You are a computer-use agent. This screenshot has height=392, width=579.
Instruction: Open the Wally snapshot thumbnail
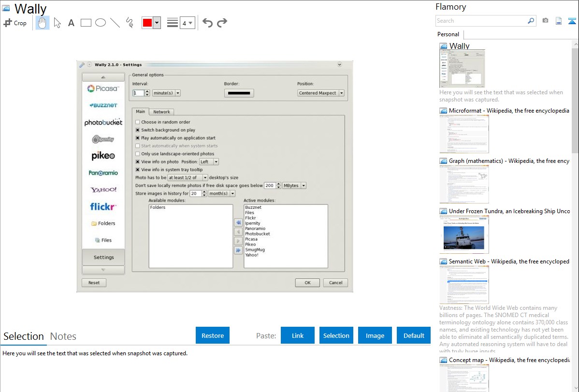point(462,69)
